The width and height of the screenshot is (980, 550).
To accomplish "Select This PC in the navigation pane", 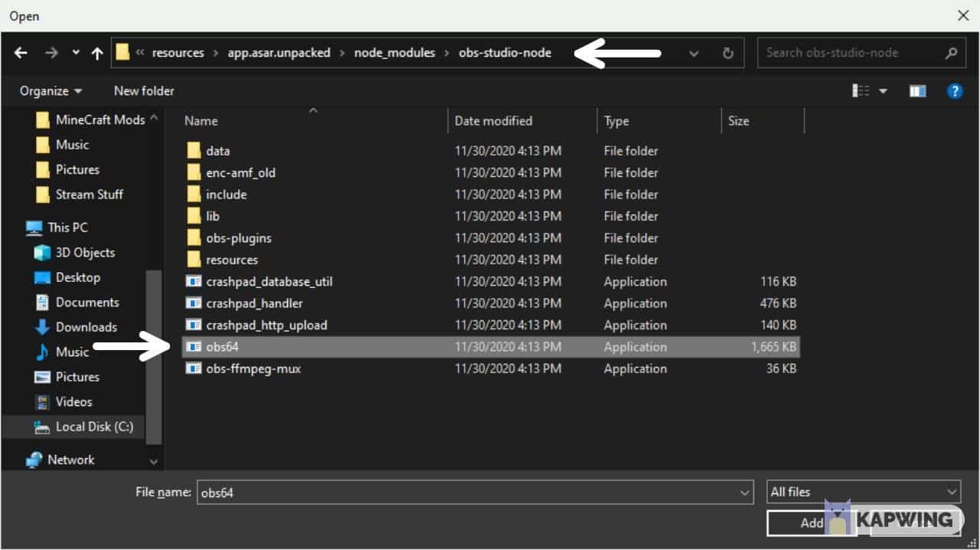I will click(57, 228).
